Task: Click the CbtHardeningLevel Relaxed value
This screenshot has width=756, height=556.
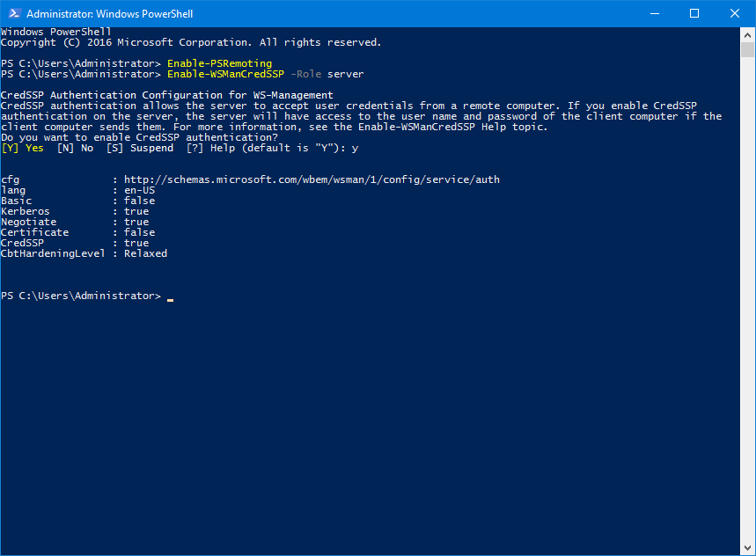Action: pyautogui.click(x=144, y=252)
